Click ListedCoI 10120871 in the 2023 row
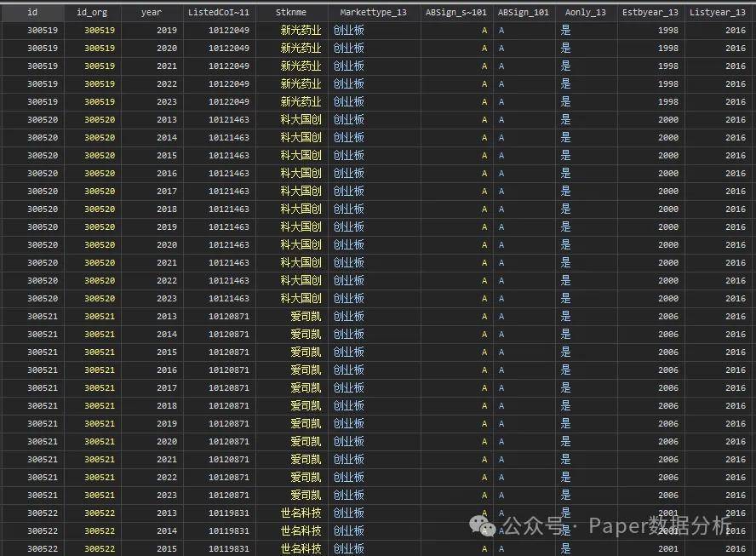The height and width of the screenshot is (556, 756). coord(229,496)
